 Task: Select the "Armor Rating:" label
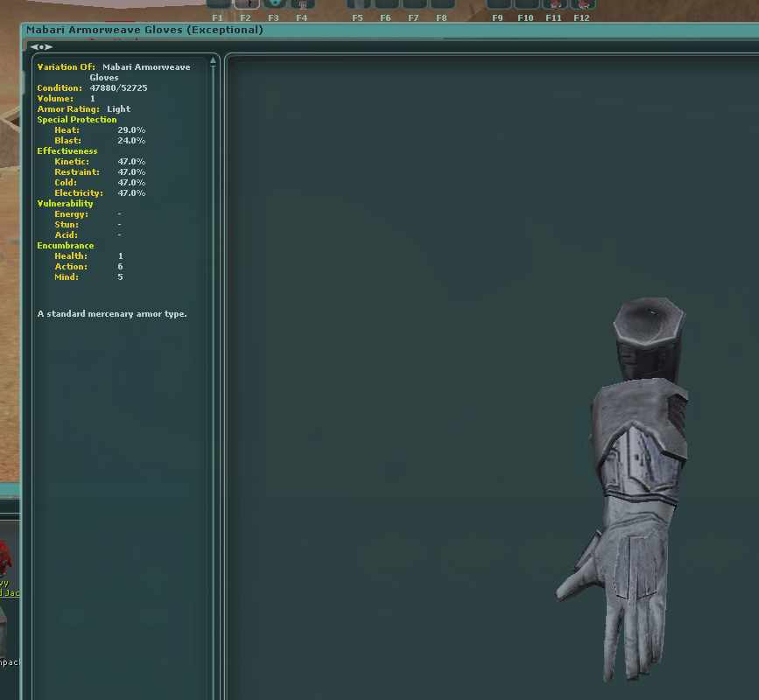(x=68, y=109)
